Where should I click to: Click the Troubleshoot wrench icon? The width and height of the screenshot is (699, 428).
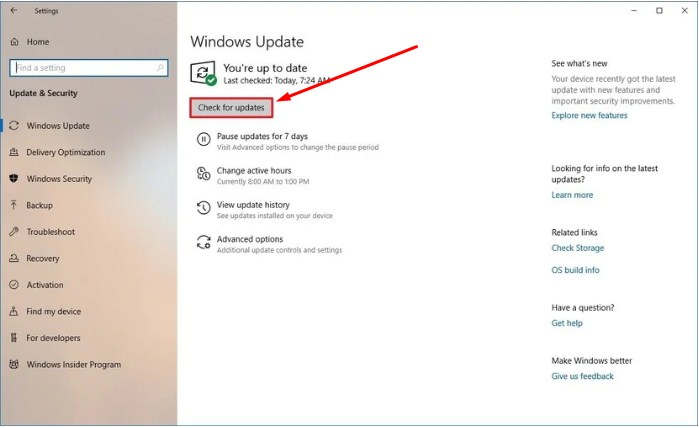14,232
